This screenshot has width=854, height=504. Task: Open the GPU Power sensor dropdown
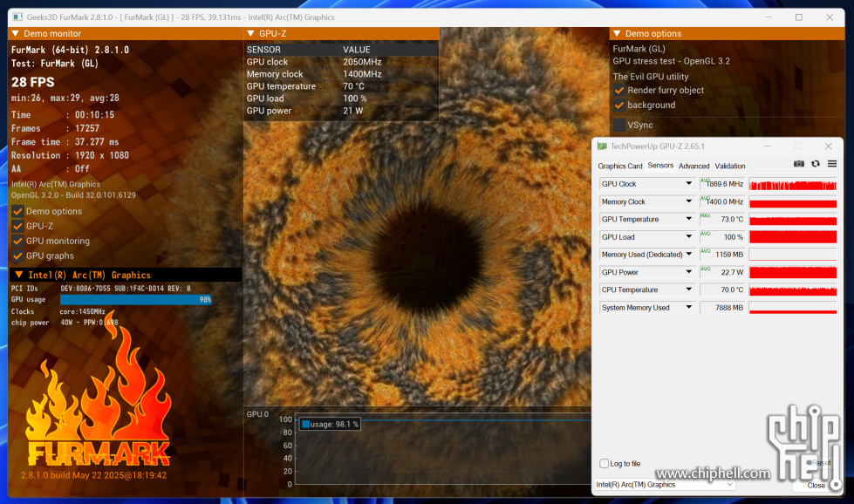pyautogui.click(x=689, y=272)
